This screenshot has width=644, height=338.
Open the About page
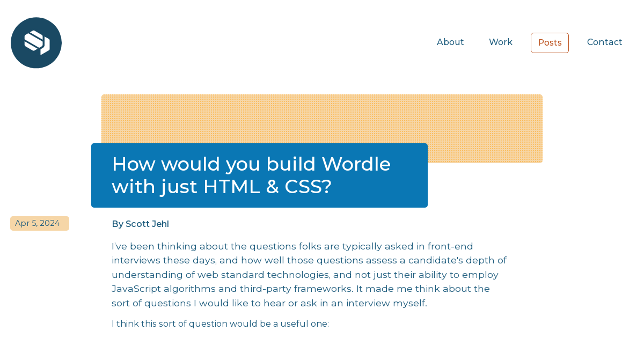pos(450,42)
